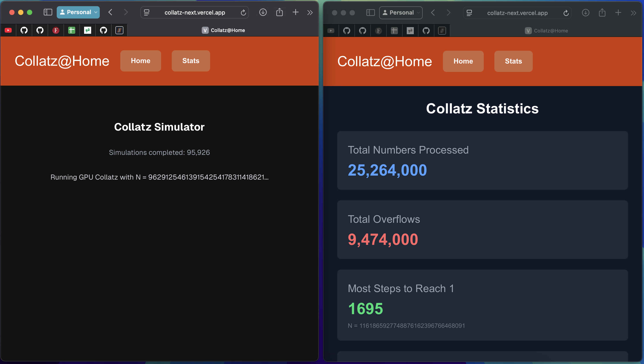Click the reload page icon in left window
This screenshot has width=644, height=364.
243,13
